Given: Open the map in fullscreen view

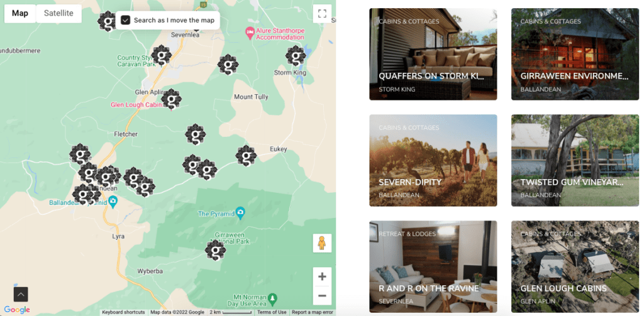Looking at the screenshot, I should pos(322,14).
